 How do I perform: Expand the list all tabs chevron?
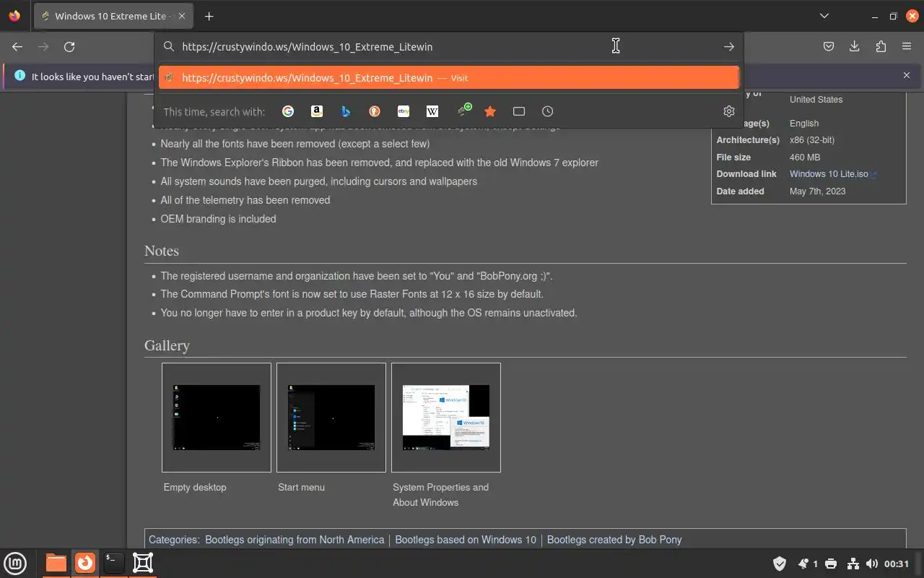824,16
